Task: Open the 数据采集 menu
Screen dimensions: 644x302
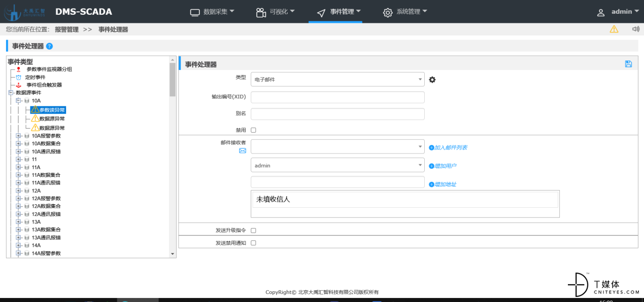Action: [x=212, y=12]
